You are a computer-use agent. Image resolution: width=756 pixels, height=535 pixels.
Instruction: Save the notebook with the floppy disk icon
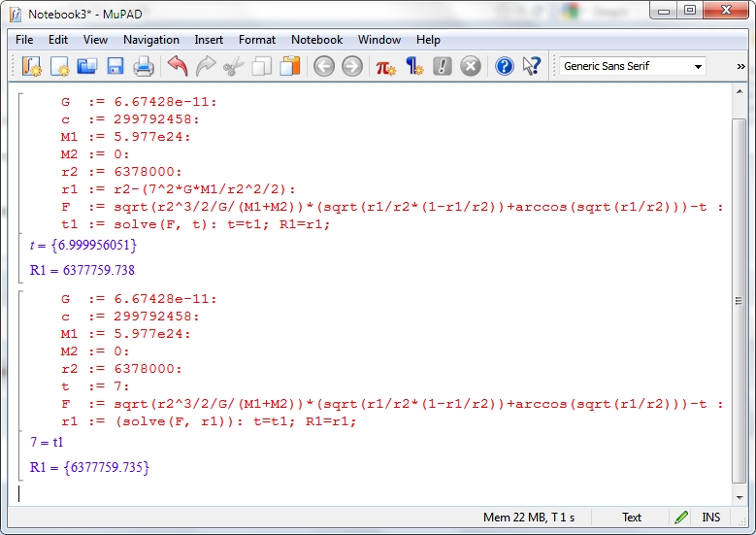click(115, 66)
